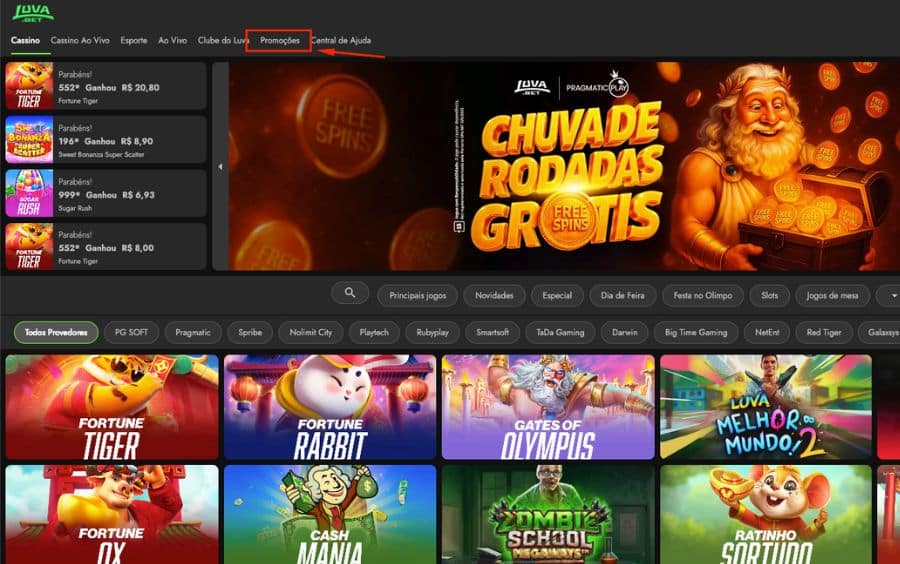Open Cassino Ao Vivo tab
Image resolution: width=900 pixels, height=564 pixels.
tap(80, 40)
